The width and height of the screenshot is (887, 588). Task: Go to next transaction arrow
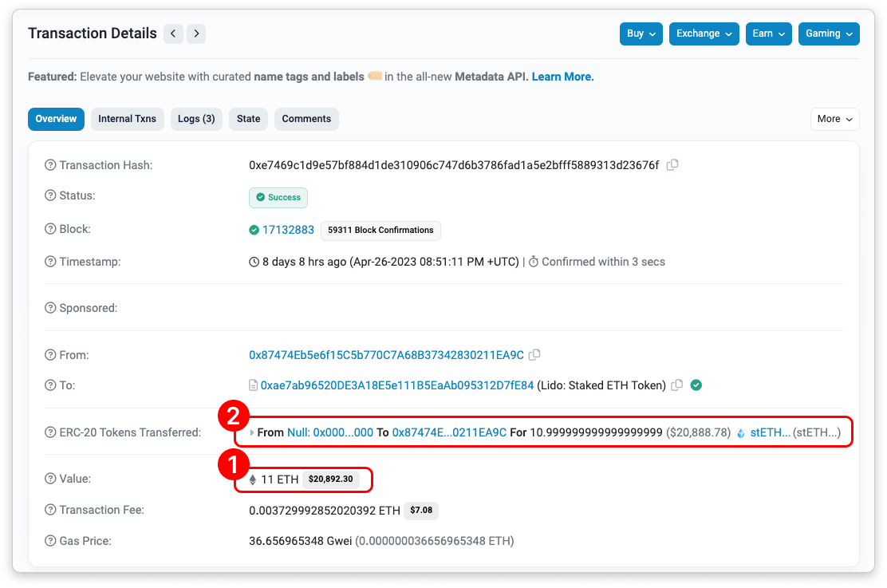tap(196, 34)
